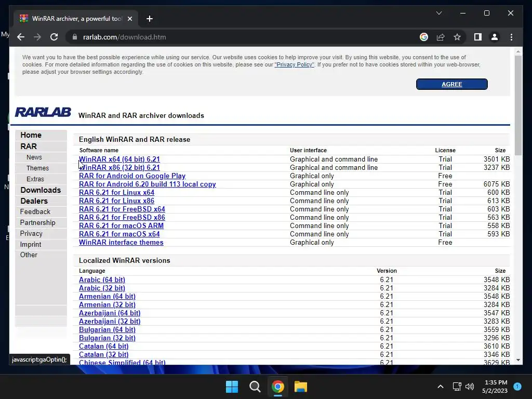Viewport: 532px width, 399px height.
Task: Download RAR 6.21 for macOS x64
Action: coord(119,234)
